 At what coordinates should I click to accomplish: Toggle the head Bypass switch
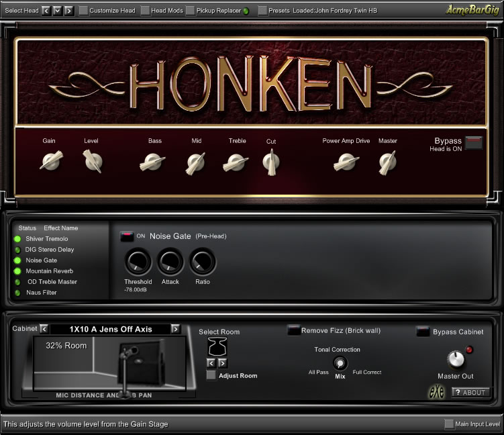[474, 143]
